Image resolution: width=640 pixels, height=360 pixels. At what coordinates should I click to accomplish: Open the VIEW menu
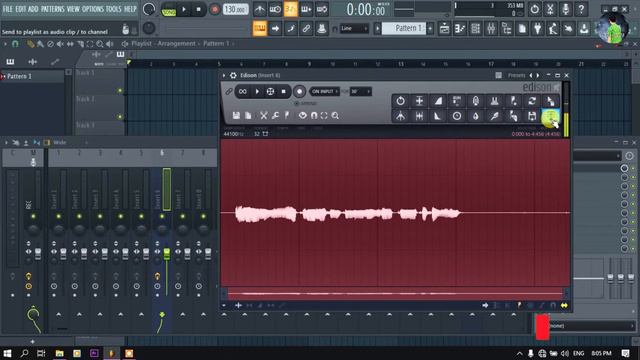point(73,9)
